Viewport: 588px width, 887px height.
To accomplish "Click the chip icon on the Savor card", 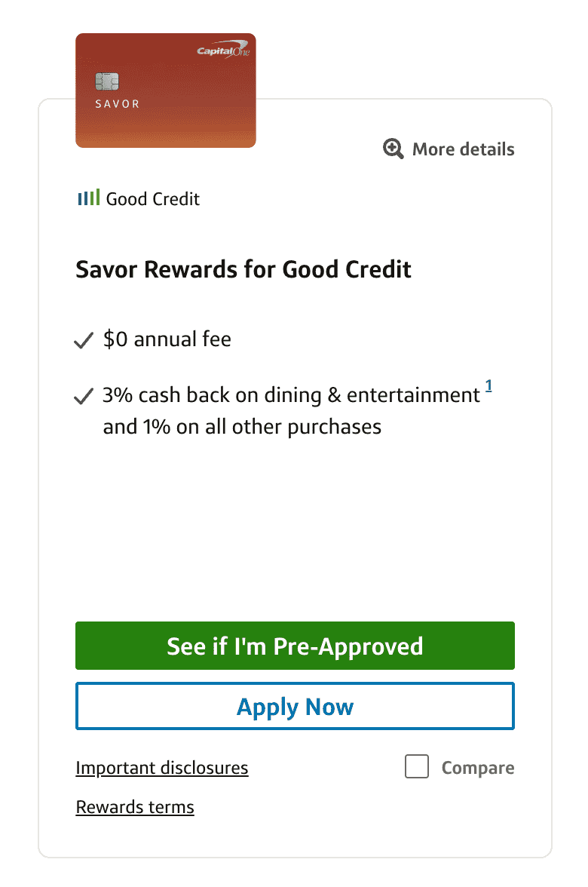I will point(107,81).
